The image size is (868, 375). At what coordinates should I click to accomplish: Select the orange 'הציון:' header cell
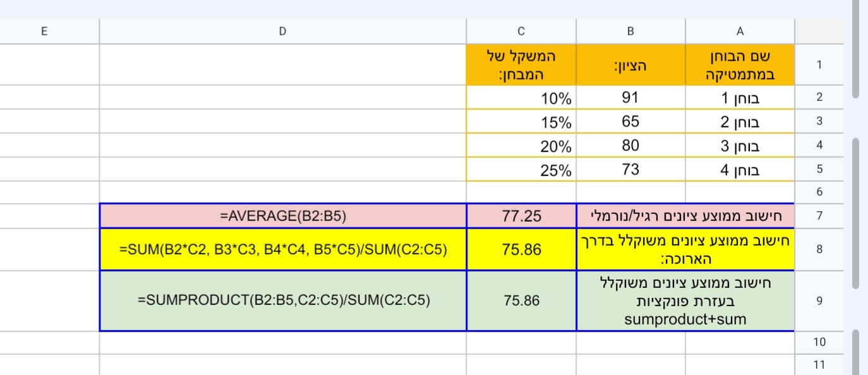pos(630,64)
